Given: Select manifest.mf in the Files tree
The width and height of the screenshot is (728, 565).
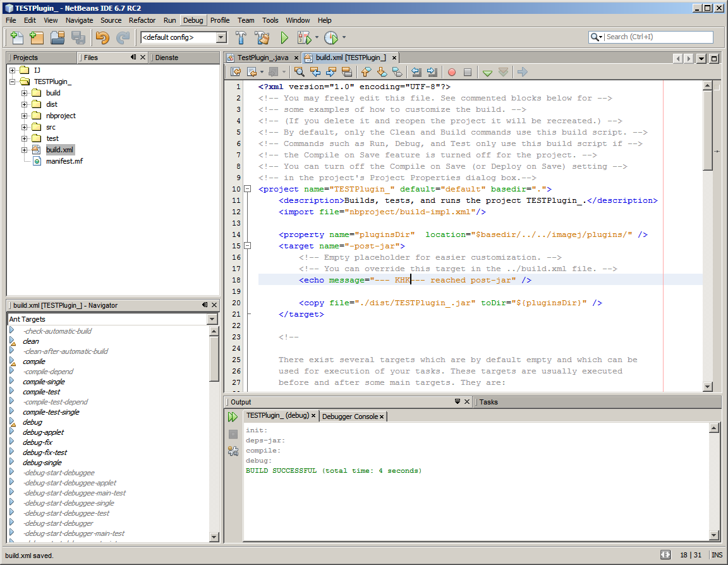Looking at the screenshot, I should (x=64, y=161).
